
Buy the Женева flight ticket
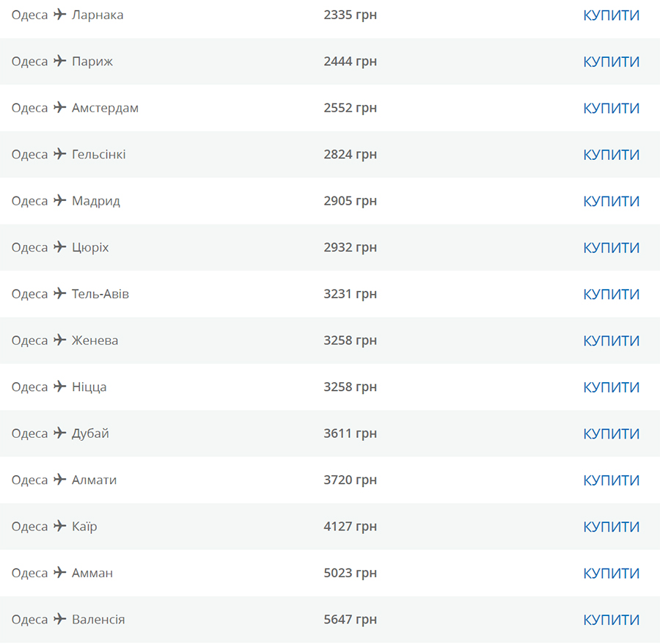611,340
